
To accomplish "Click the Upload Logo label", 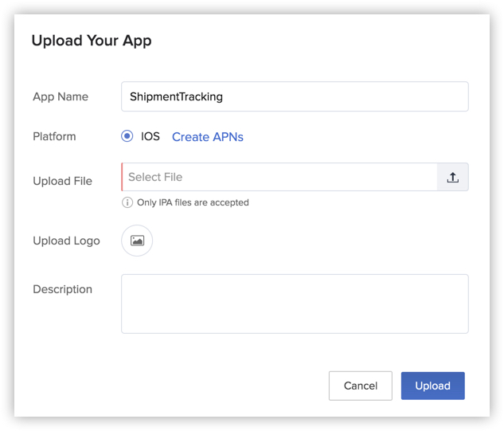I will [x=66, y=241].
